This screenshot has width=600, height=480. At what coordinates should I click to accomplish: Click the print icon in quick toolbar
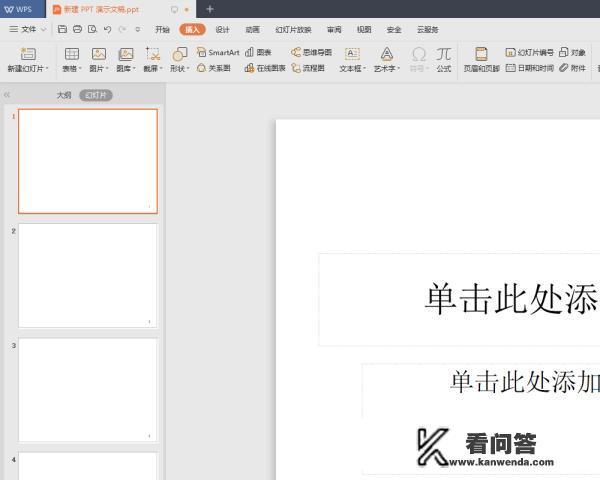tap(77, 29)
